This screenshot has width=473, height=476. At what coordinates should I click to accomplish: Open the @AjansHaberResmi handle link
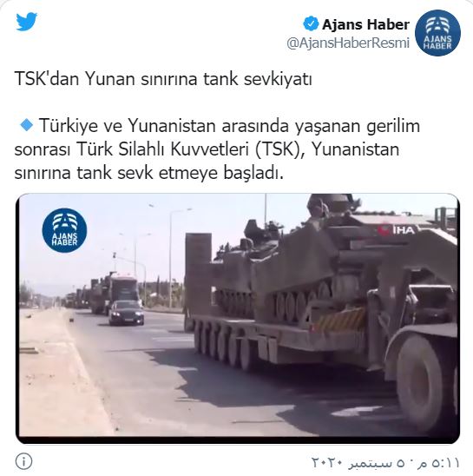(x=348, y=43)
